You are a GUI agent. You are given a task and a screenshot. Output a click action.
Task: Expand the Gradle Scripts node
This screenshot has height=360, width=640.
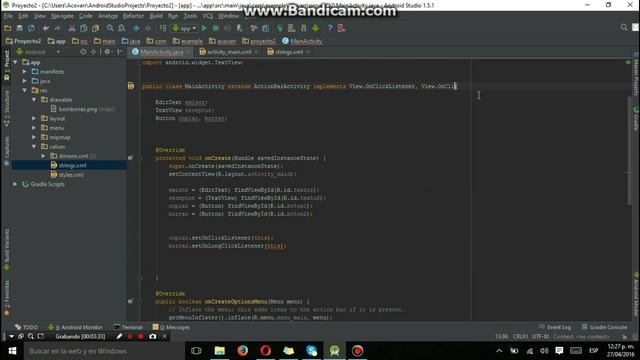point(16,184)
